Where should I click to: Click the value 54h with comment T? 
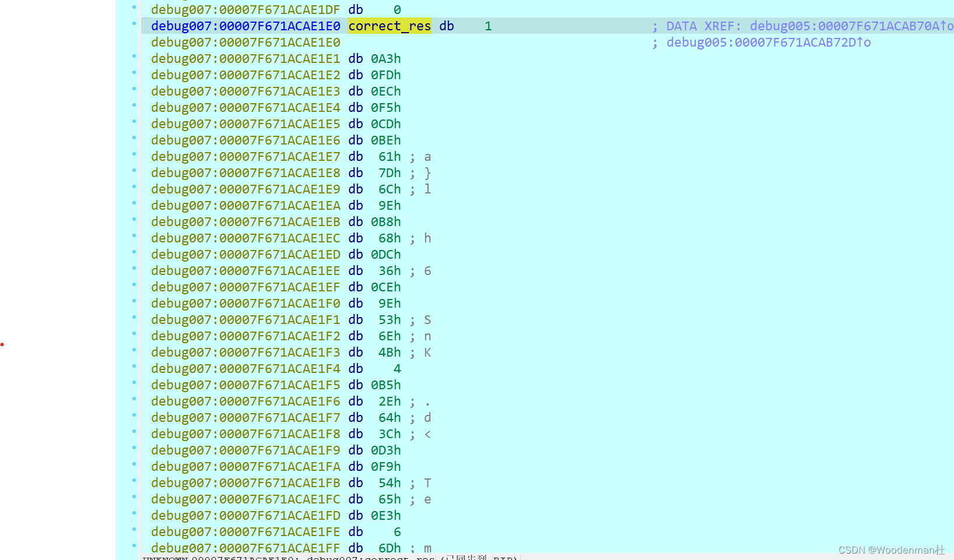pyautogui.click(x=390, y=483)
